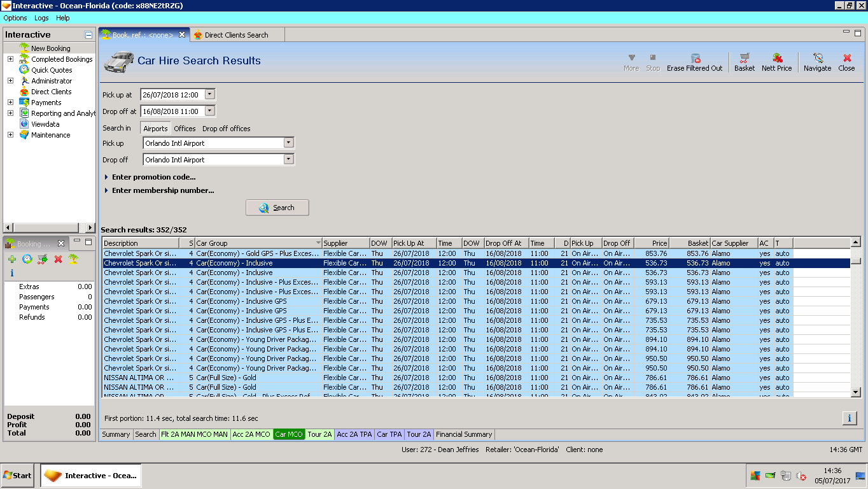Open the Logs menu
The image size is (868, 489).
[41, 18]
